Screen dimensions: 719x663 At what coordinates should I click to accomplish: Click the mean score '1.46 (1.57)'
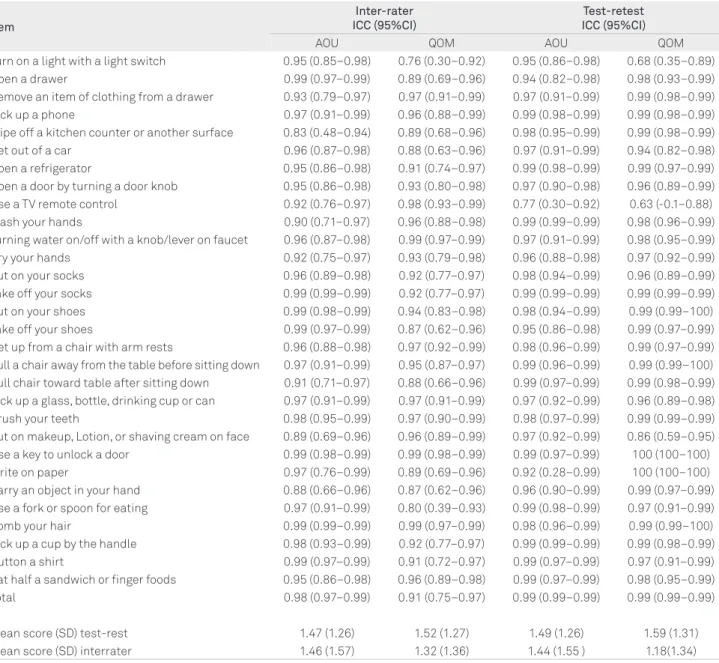(327, 651)
